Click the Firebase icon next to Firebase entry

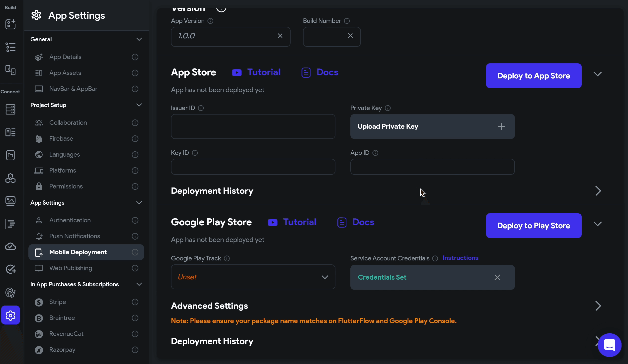pyautogui.click(x=39, y=139)
